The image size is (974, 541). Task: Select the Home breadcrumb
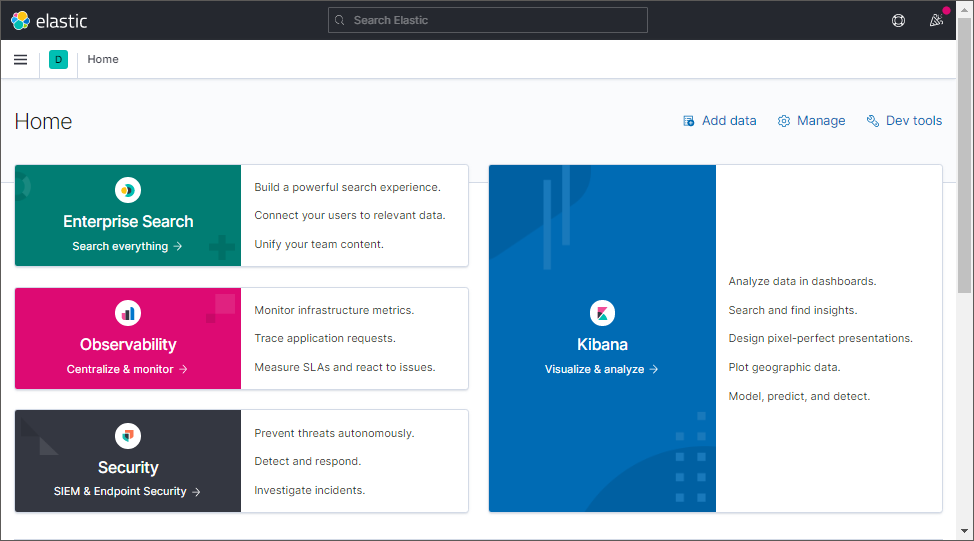click(103, 59)
